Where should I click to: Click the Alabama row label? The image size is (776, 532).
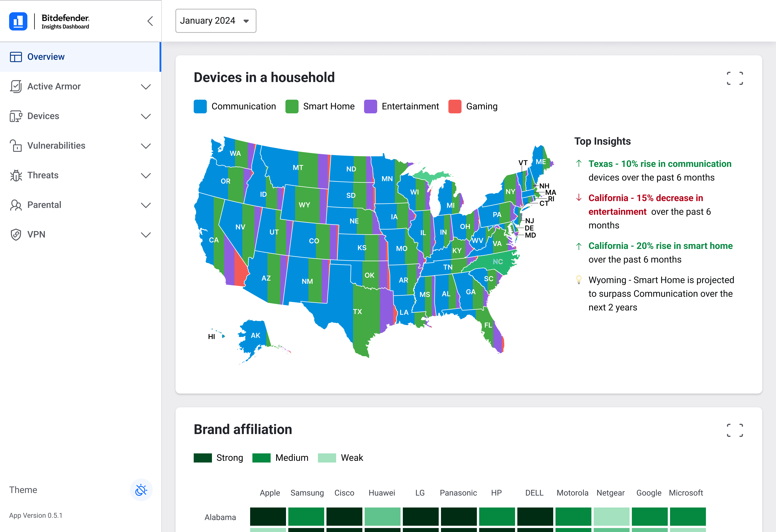(220, 517)
